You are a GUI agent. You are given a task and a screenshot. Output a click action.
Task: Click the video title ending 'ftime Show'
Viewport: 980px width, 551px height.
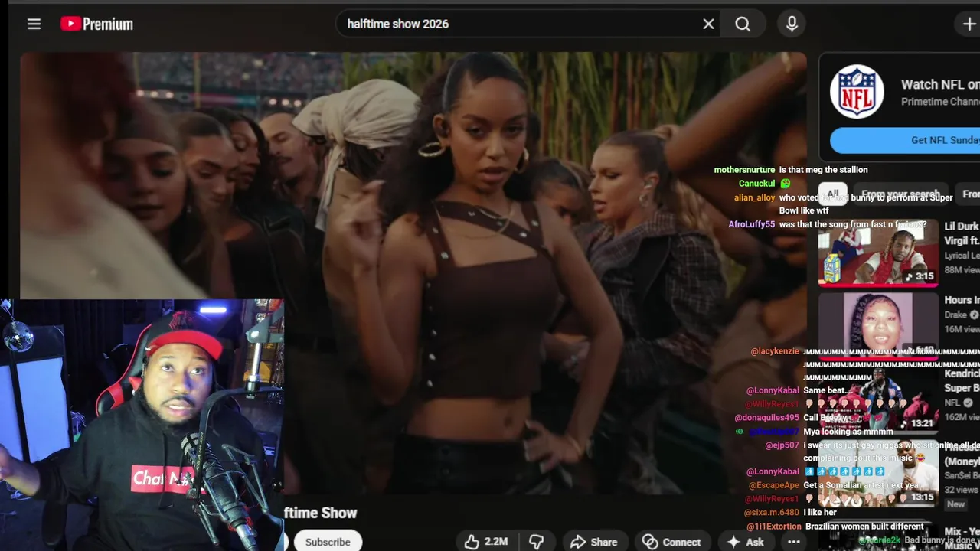click(x=320, y=513)
